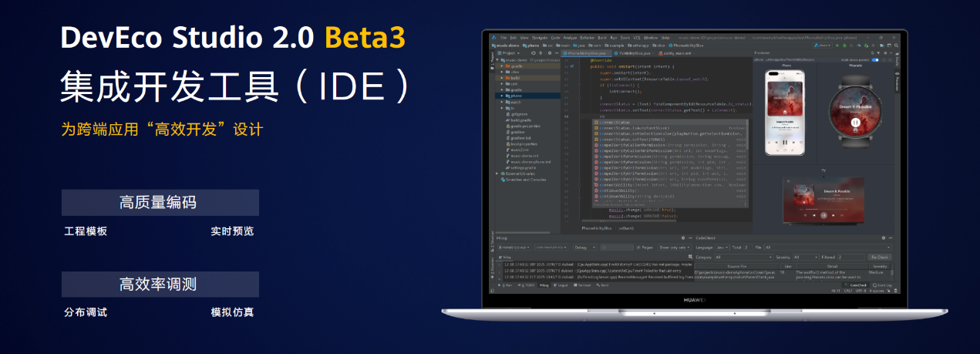The height and width of the screenshot is (354, 980).
Task: Open the CodeCheck Severity dropdown
Action: pos(806,258)
